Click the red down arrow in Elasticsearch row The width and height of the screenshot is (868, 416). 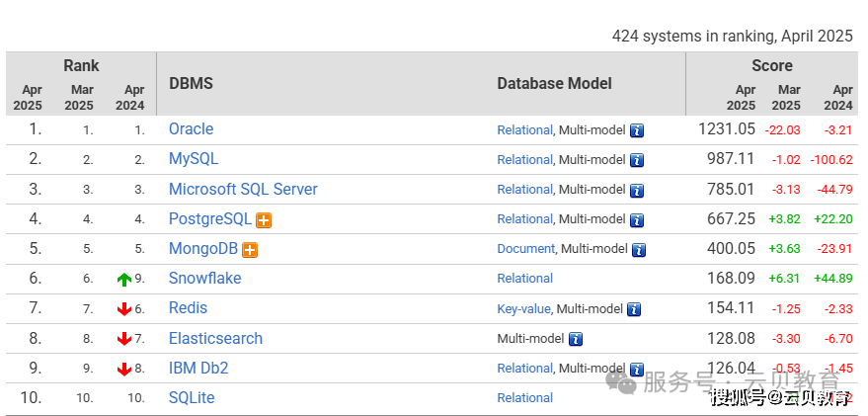124,339
